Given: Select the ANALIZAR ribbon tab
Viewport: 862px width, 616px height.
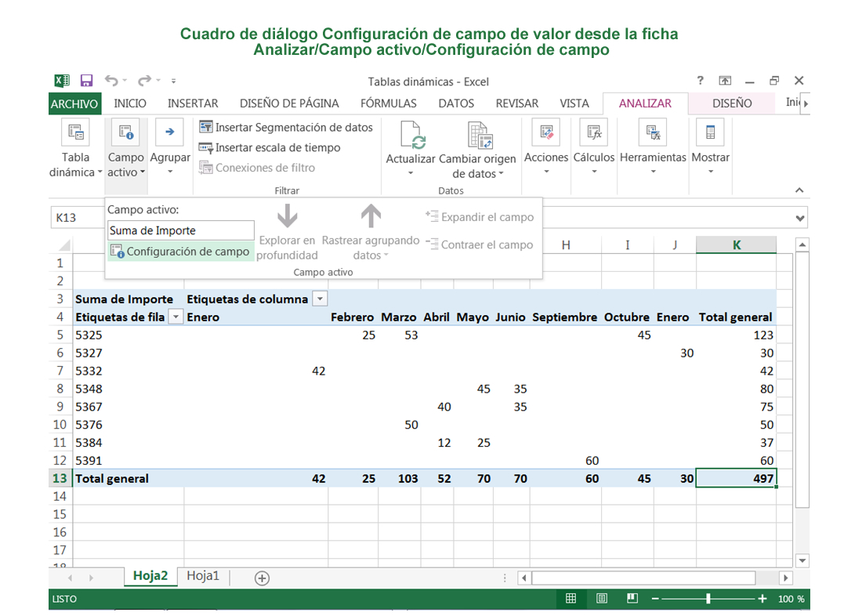Looking at the screenshot, I should click(x=645, y=103).
